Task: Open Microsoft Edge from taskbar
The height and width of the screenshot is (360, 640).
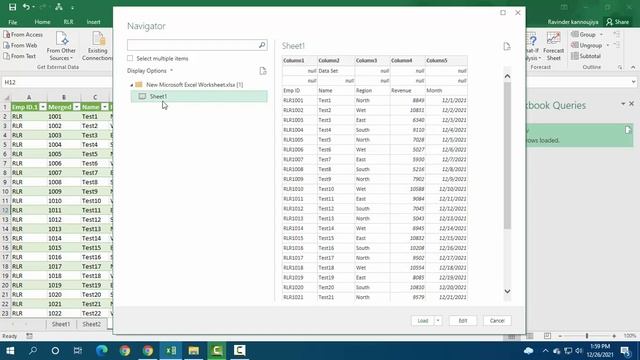Action: tap(102, 351)
